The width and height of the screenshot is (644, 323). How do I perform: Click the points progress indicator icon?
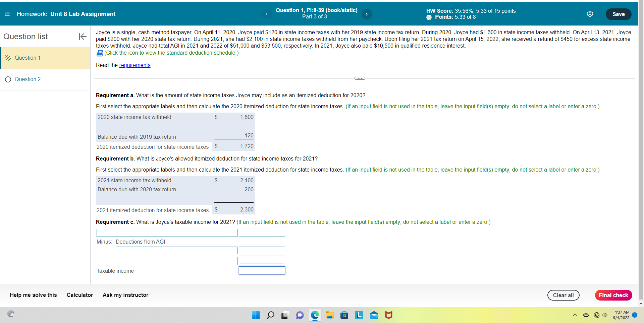pyautogui.click(x=428, y=17)
